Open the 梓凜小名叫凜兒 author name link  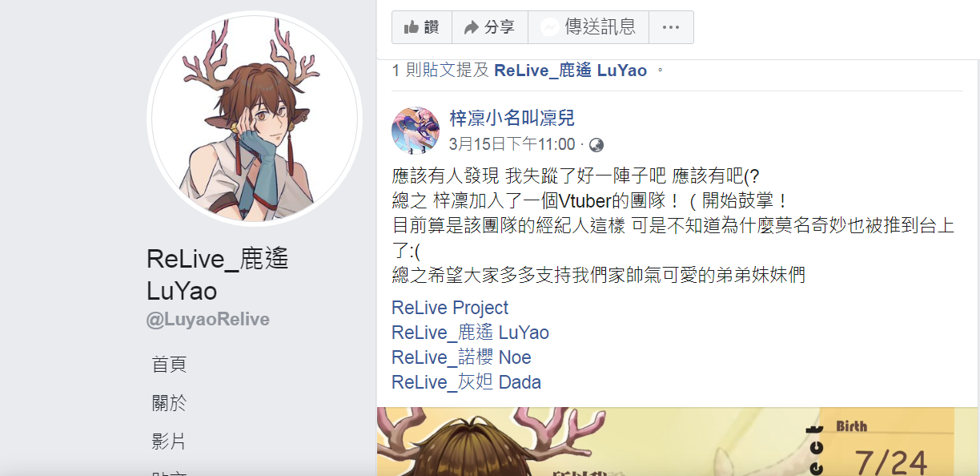coord(512,119)
